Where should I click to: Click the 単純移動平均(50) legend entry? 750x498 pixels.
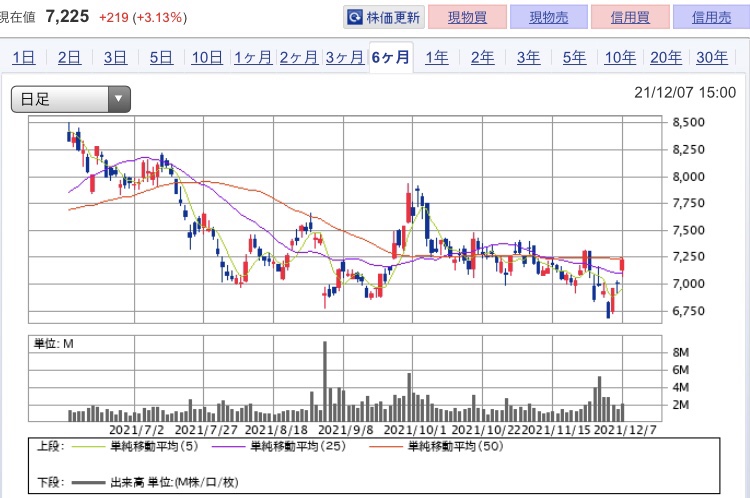[x=455, y=446]
